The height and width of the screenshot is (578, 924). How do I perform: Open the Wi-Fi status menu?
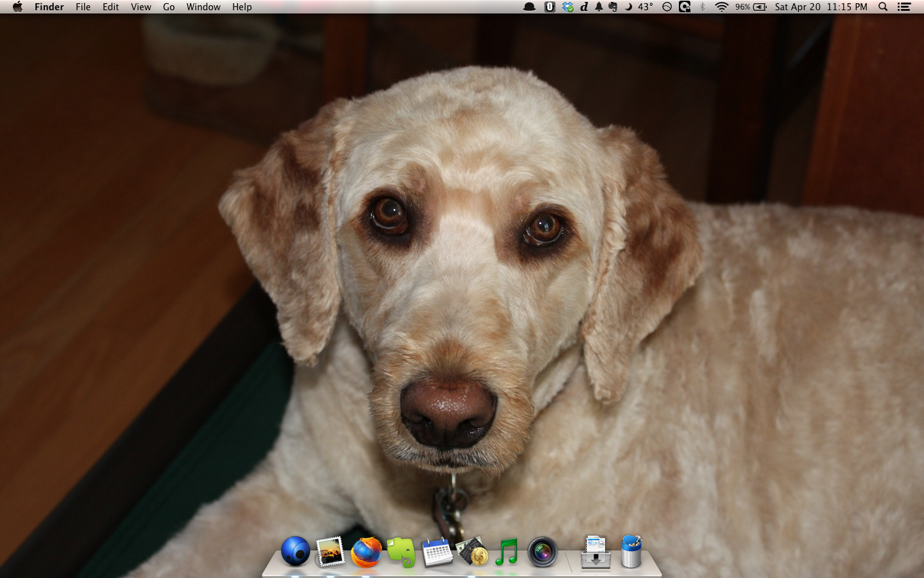click(722, 7)
